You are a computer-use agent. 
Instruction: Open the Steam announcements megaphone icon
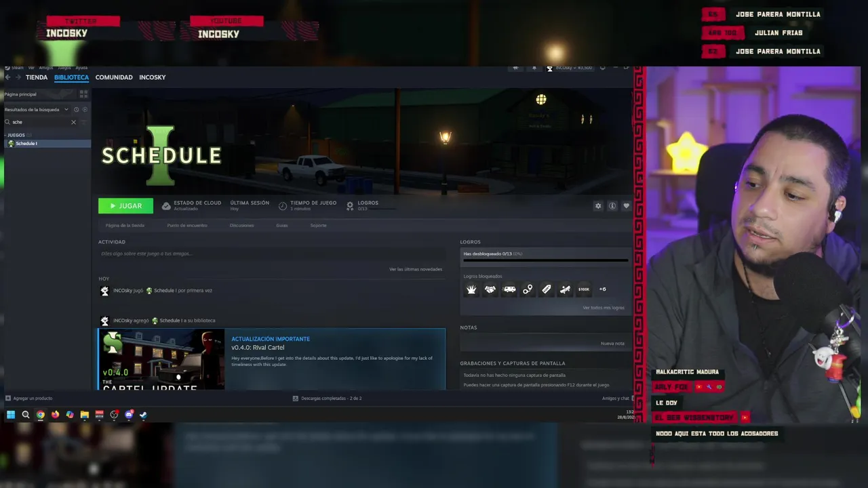click(x=516, y=68)
